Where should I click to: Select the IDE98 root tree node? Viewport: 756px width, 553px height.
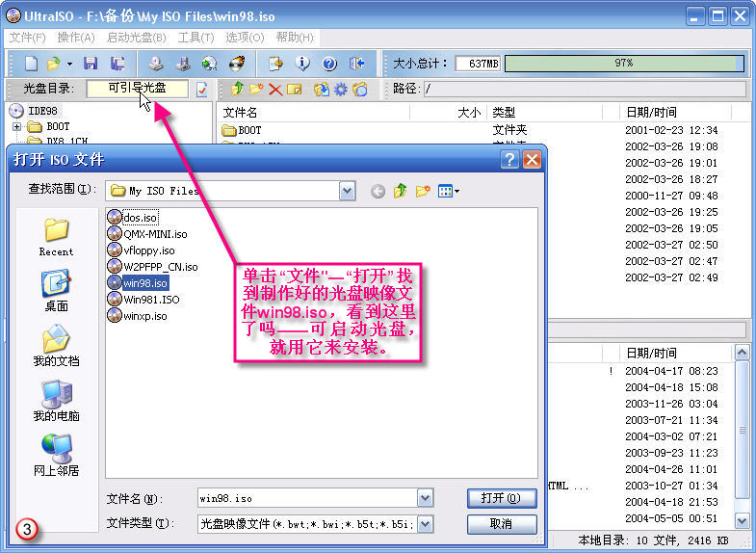tap(34, 111)
